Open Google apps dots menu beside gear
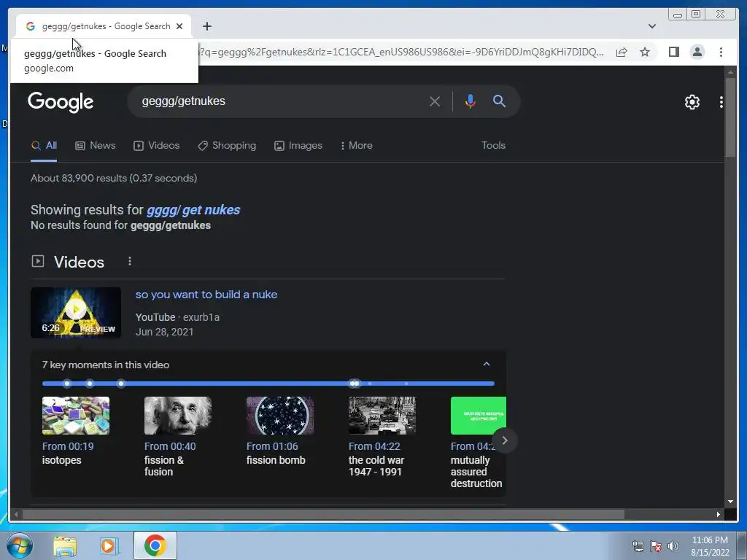 pyautogui.click(x=721, y=102)
